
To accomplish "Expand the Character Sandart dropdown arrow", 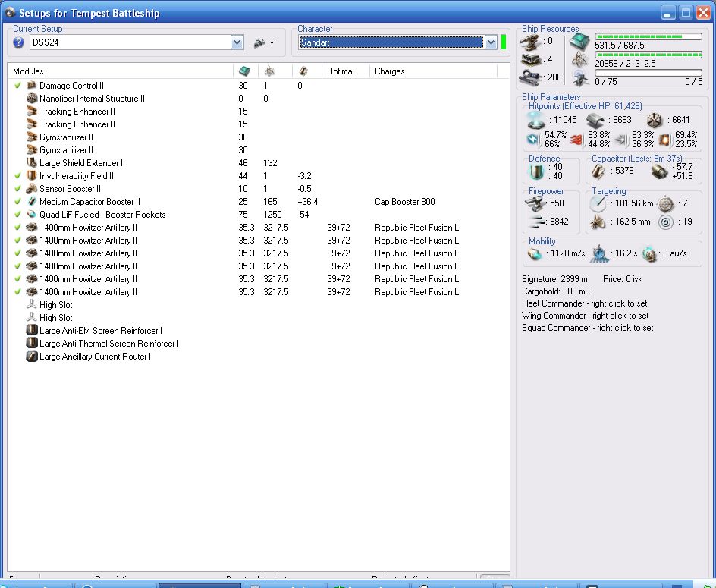I will click(x=491, y=42).
